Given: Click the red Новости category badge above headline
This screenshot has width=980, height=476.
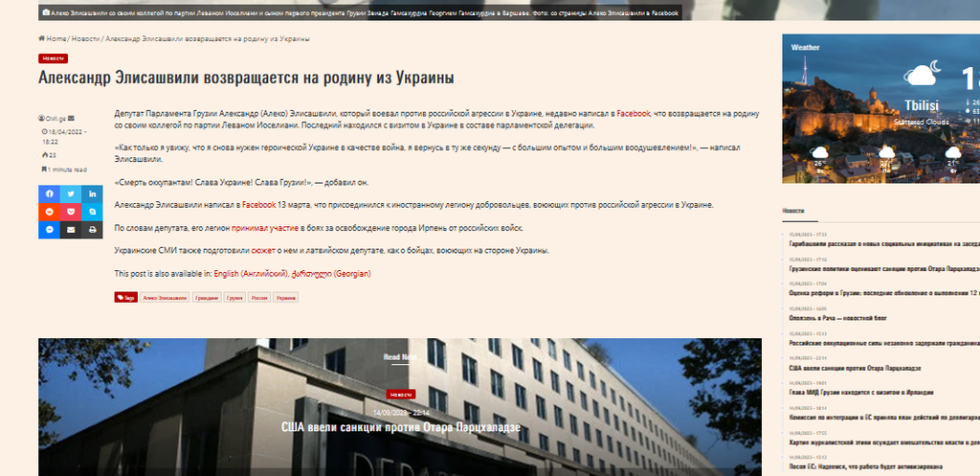Looking at the screenshot, I should [54, 58].
